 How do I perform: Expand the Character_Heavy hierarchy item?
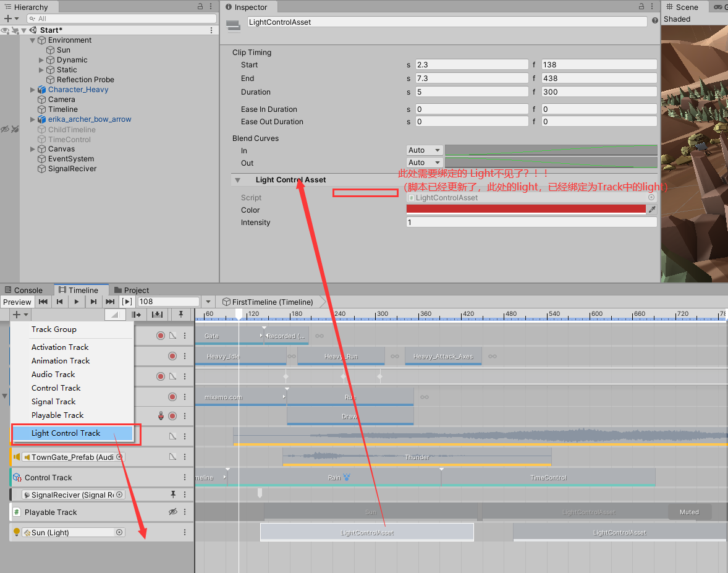(33, 90)
